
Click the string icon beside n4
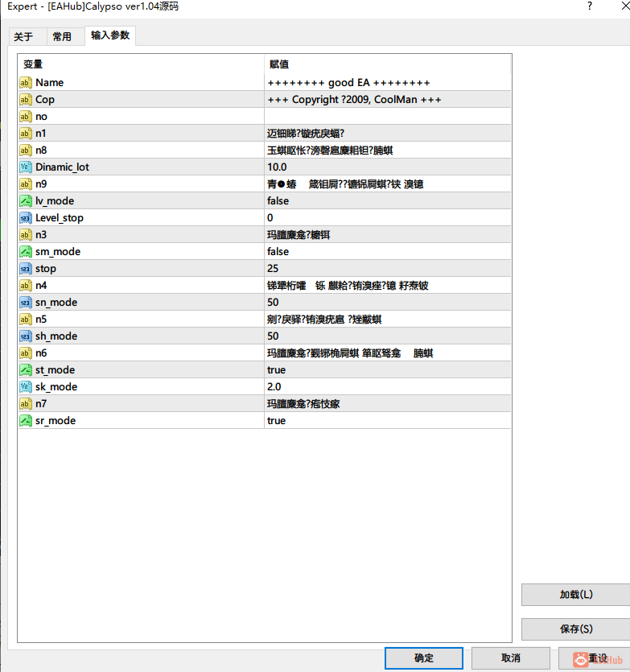coord(26,286)
